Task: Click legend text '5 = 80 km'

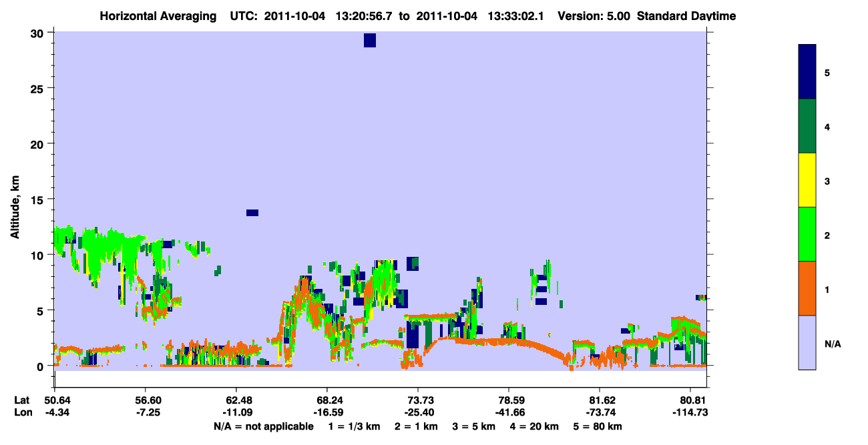Action: (x=597, y=426)
